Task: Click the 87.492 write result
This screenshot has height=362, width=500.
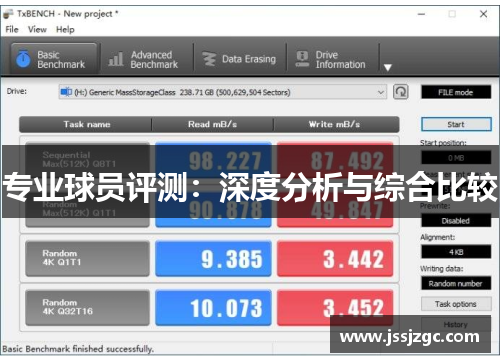Action: (x=335, y=160)
